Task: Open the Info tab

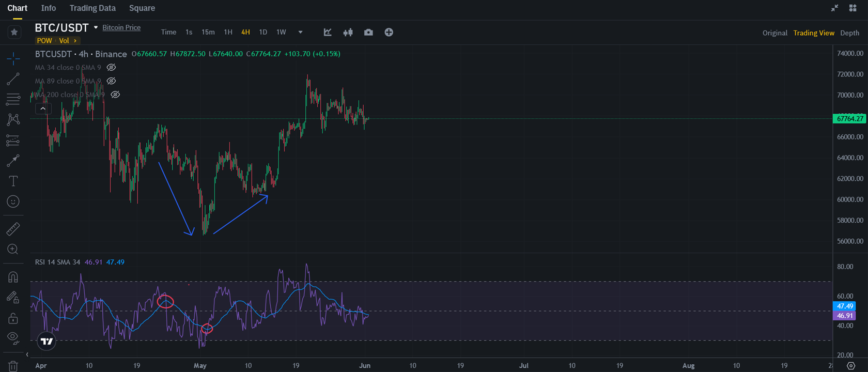Action: (49, 8)
